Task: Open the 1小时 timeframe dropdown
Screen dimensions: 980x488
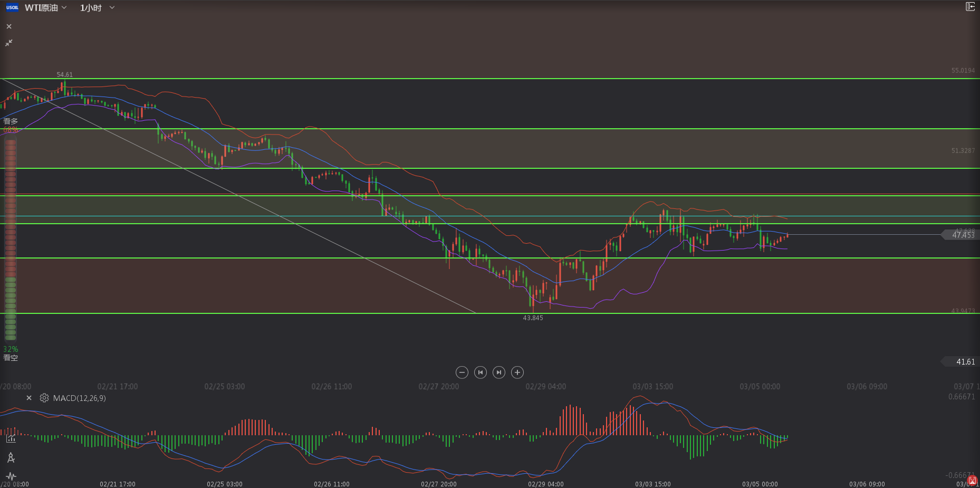Action: point(97,7)
